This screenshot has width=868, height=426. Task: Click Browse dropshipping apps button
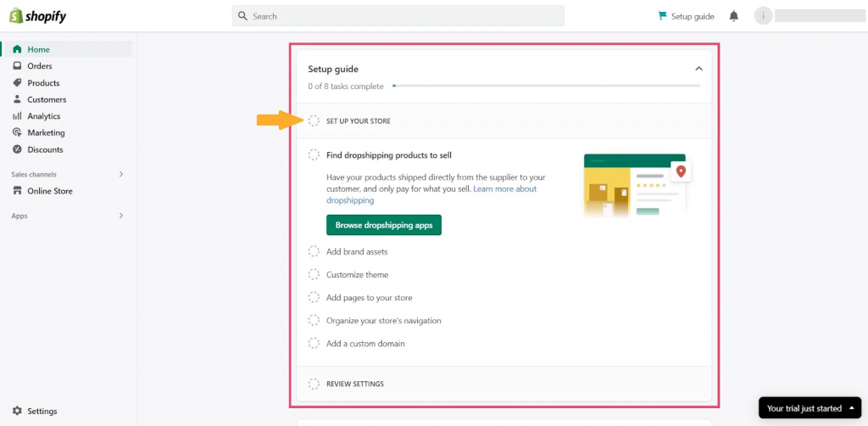(x=384, y=225)
